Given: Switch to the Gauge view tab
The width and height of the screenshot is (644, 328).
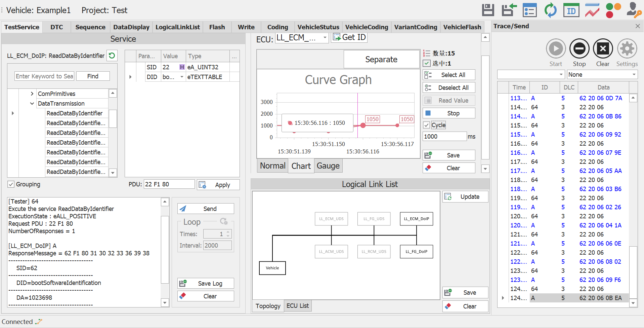Looking at the screenshot, I should coord(328,166).
